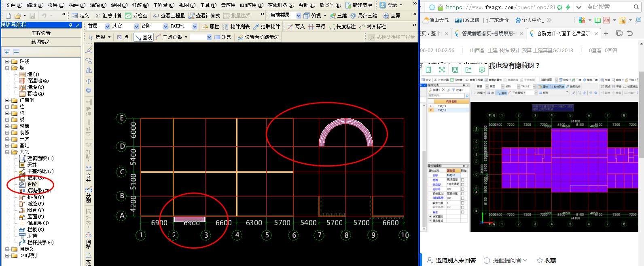Image resolution: width=644 pixels, height=266 pixels.
Task: Click the 新建变更 button
Action: (359, 5)
